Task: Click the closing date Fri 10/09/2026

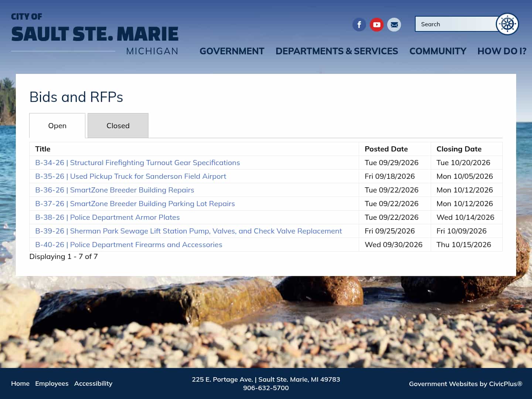Action: point(461,231)
